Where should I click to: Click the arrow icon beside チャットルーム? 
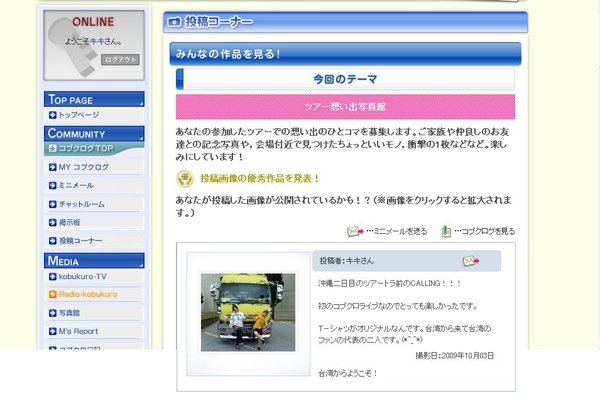click(x=53, y=204)
